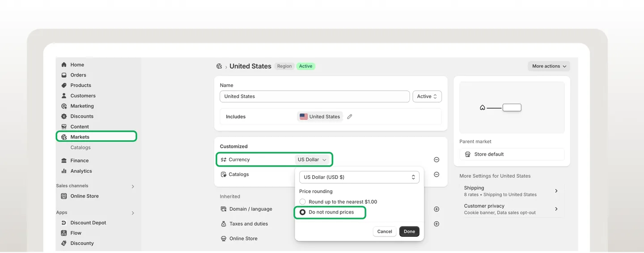
Task: Expand Shipping row chevron
Action: tap(556, 191)
